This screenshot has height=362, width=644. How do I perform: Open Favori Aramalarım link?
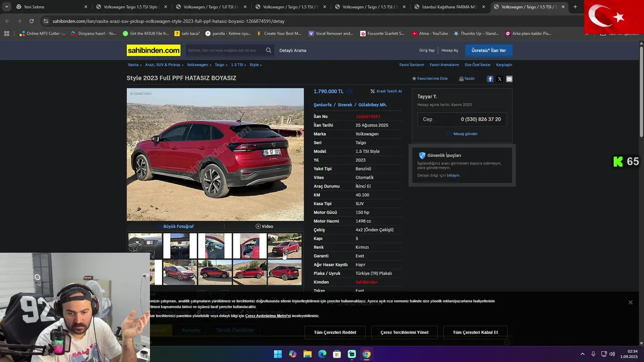(x=444, y=65)
